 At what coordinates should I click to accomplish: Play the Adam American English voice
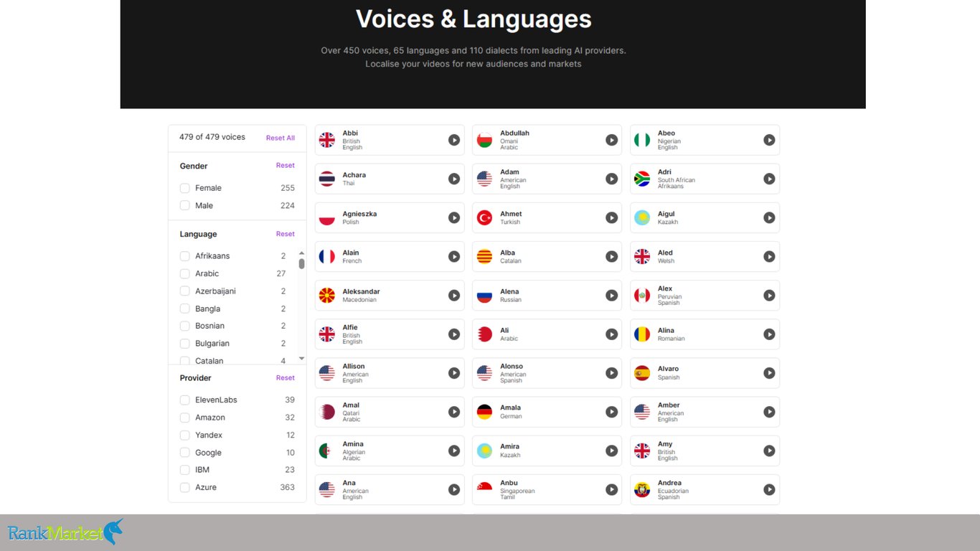pos(611,179)
